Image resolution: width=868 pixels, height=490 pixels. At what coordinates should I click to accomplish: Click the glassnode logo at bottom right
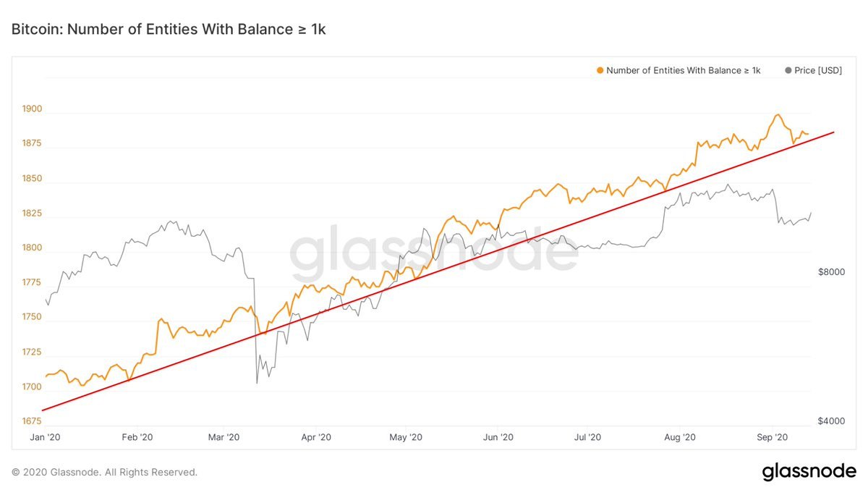(809, 472)
